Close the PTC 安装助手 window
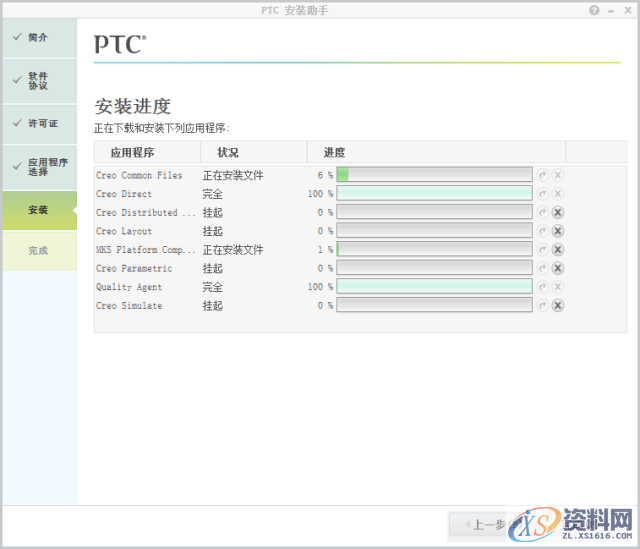The width and height of the screenshot is (640, 549). [628, 10]
